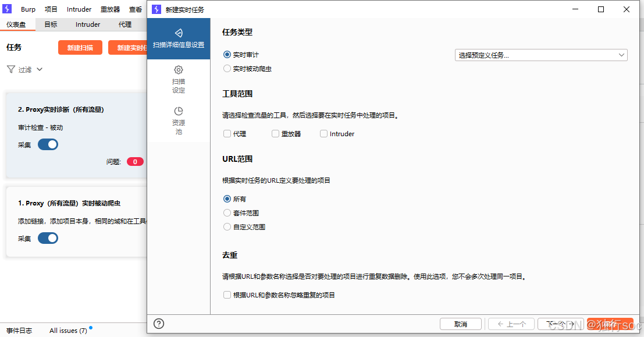Click the red 问题 count badge 0

pyautogui.click(x=135, y=161)
